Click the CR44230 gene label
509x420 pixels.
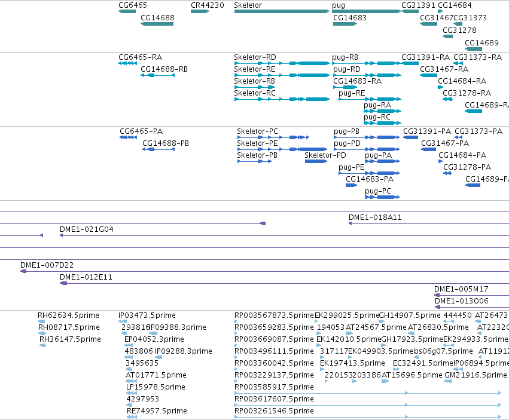208,5
